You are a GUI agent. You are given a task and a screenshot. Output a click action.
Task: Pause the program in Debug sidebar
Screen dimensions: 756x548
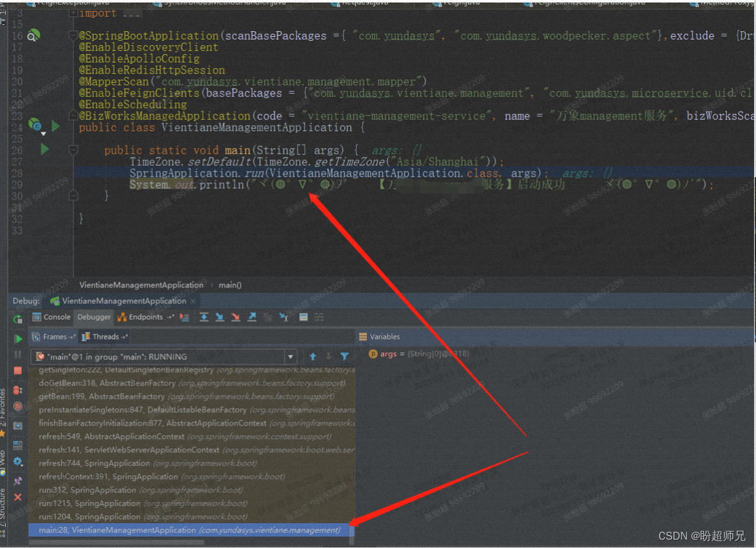(x=18, y=354)
